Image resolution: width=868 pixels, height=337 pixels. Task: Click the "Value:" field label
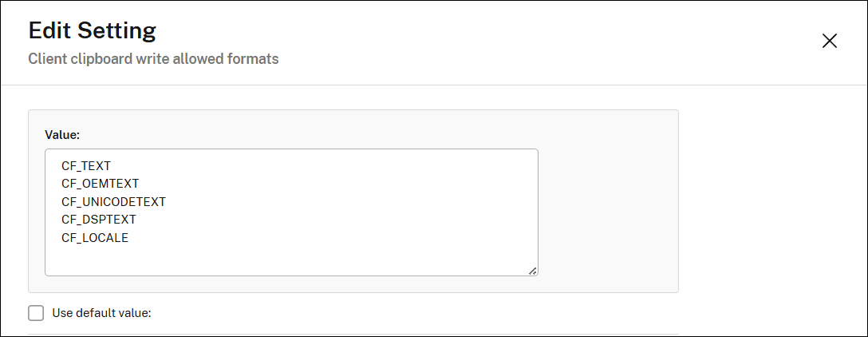pyautogui.click(x=62, y=133)
